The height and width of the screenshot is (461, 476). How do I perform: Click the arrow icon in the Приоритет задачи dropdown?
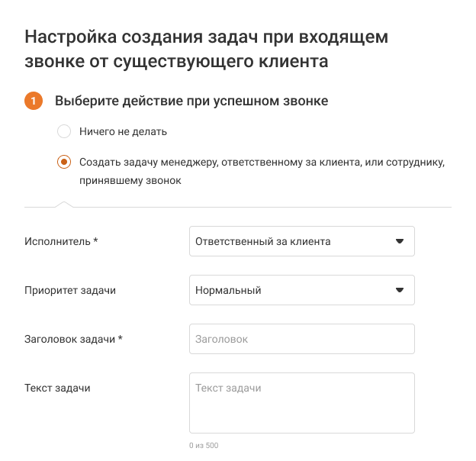coord(399,290)
